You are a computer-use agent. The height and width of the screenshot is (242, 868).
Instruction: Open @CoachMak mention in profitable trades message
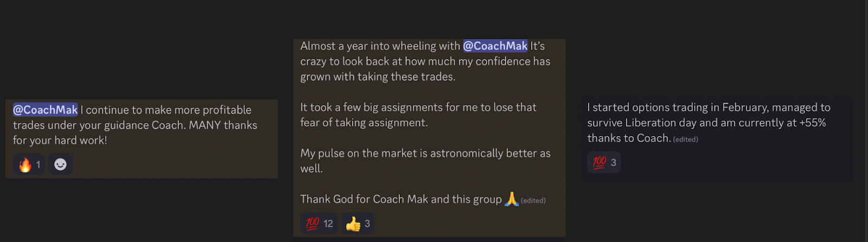pyautogui.click(x=45, y=110)
